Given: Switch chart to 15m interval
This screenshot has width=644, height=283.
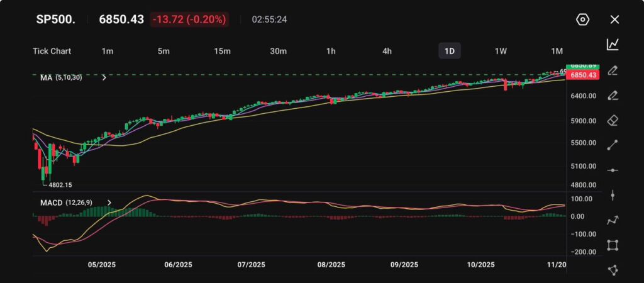Looking at the screenshot, I should 222,51.
